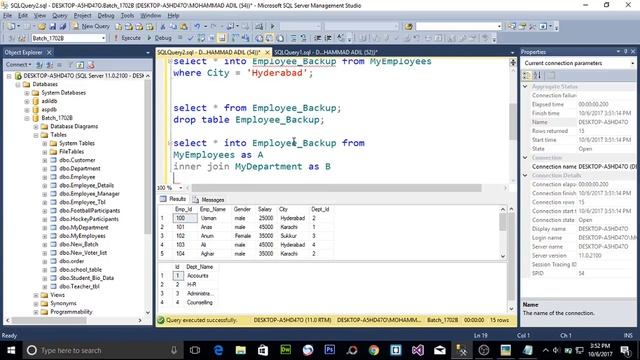This screenshot has width=640, height=360.
Task: Click the Windows Start button
Action: coord(11,350)
